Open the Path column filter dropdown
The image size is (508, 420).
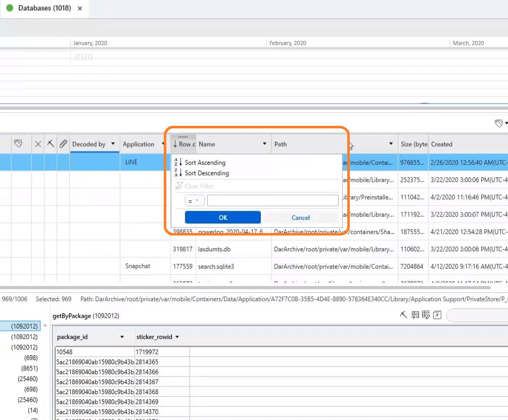point(391,144)
